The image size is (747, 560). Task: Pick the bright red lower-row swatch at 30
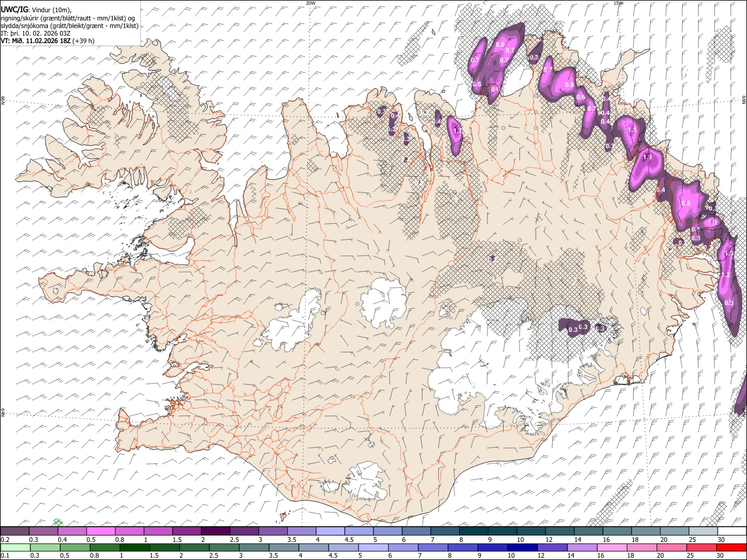point(732,547)
